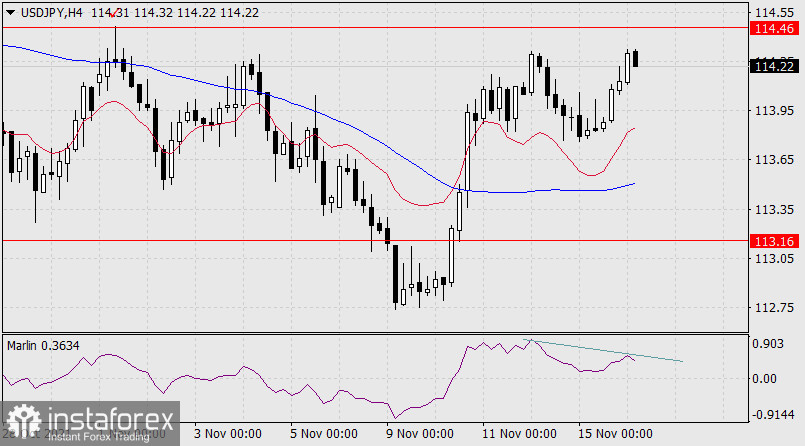Click the small red checkmark arrow at top

(x=111, y=16)
